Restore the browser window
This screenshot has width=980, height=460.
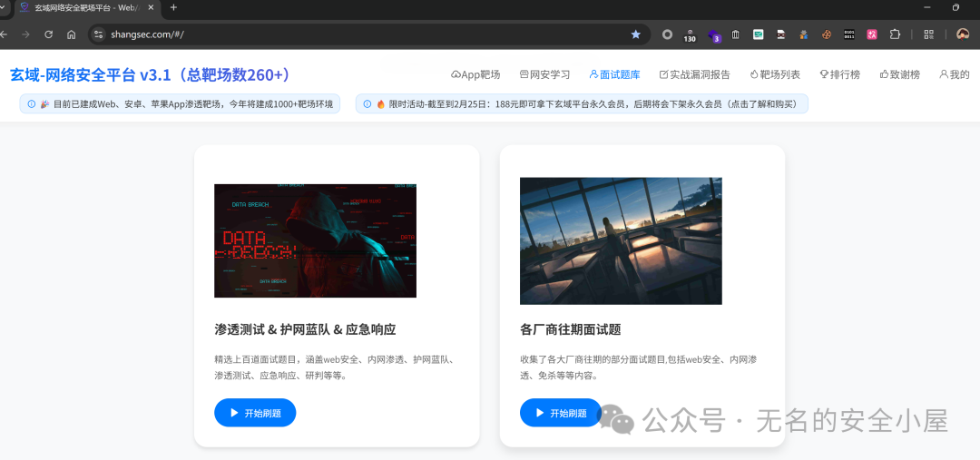coord(955,7)
